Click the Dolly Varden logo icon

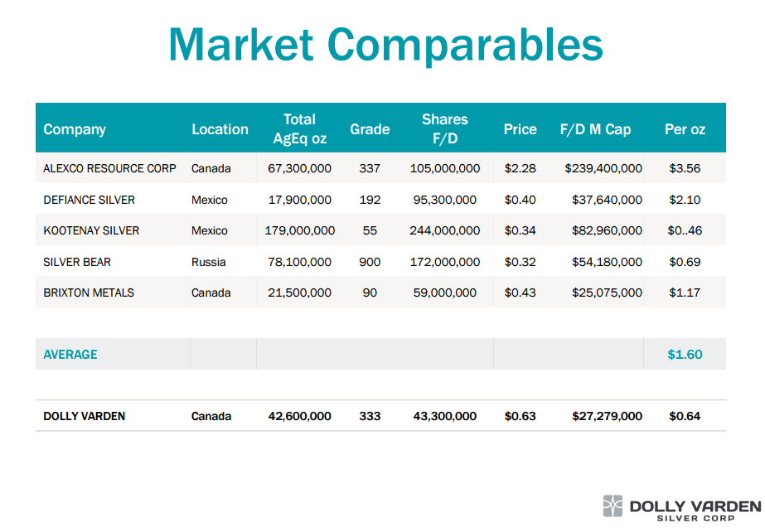(612, 505)
